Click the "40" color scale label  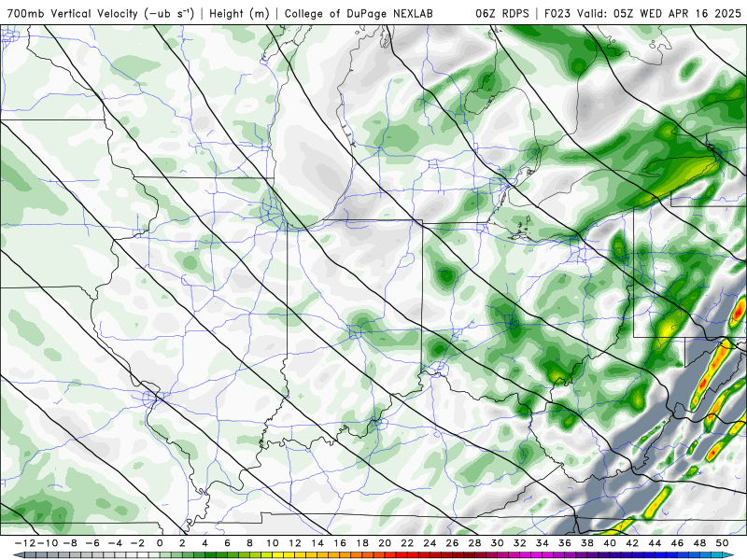[x=610, y=543]
